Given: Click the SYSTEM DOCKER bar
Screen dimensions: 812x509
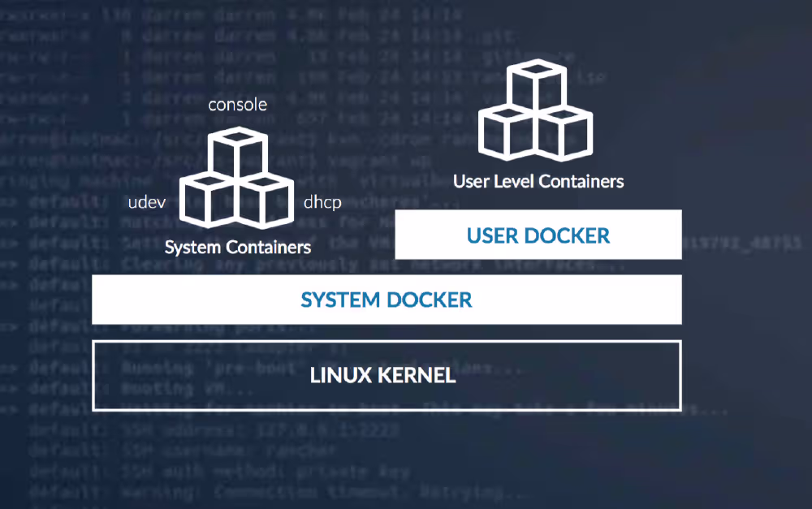Looking at the screenshot, I should [387, 300].
